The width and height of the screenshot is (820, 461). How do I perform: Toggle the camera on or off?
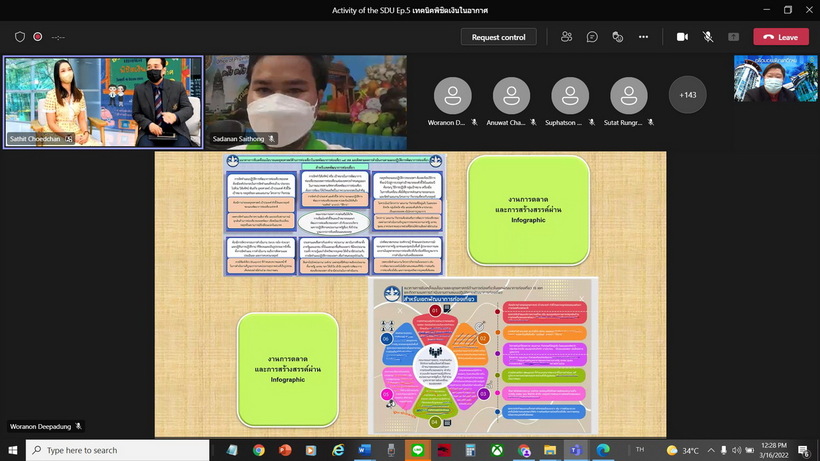click(682, 37)
